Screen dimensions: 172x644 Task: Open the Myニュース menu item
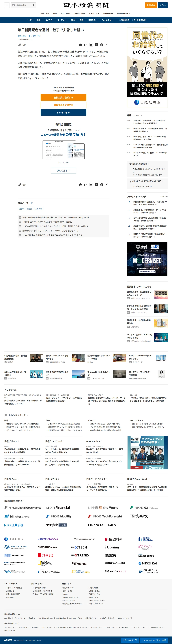click(66, 14)
